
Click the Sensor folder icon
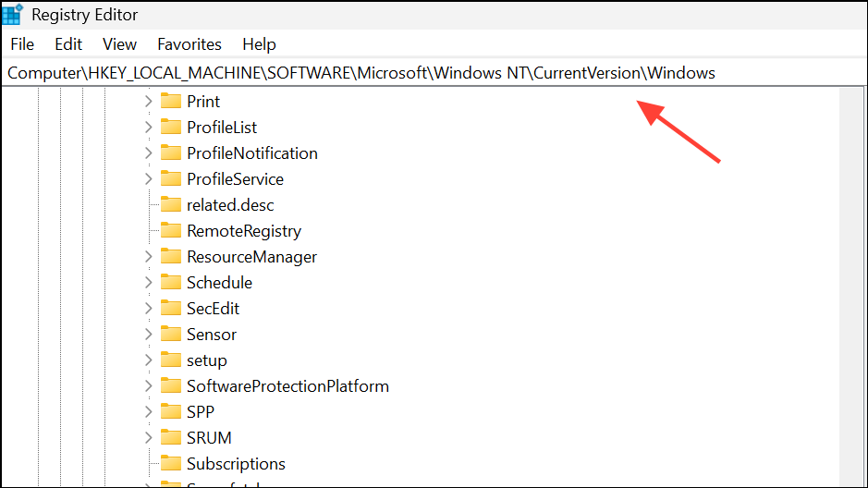pos(170,334)
